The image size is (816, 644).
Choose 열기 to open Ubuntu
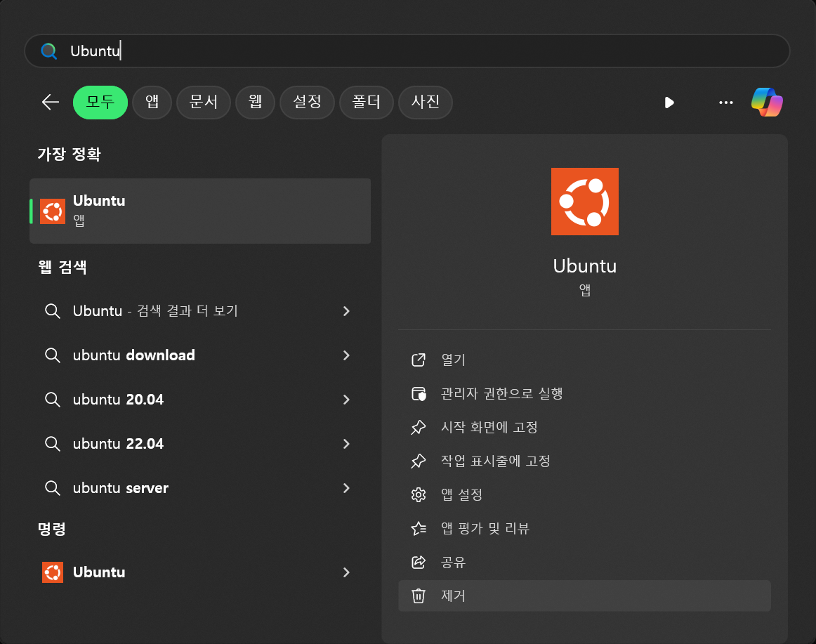click(x=584, y=360)
